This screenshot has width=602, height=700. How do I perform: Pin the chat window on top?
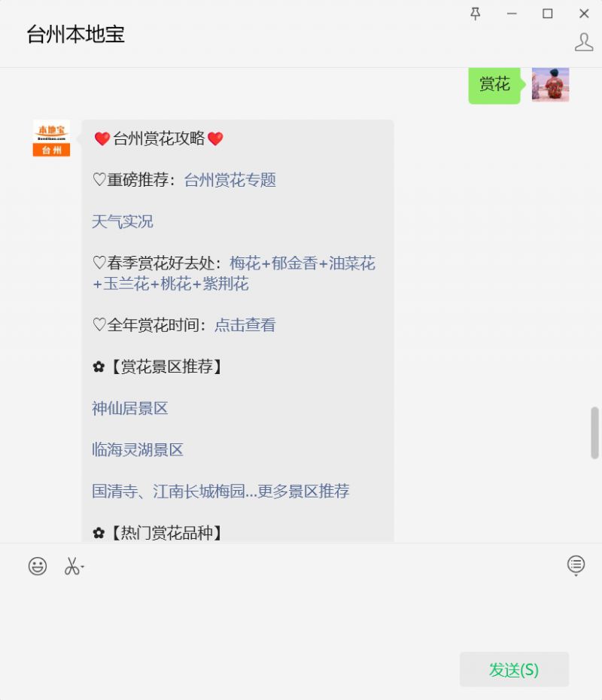[x=476, y=14]
